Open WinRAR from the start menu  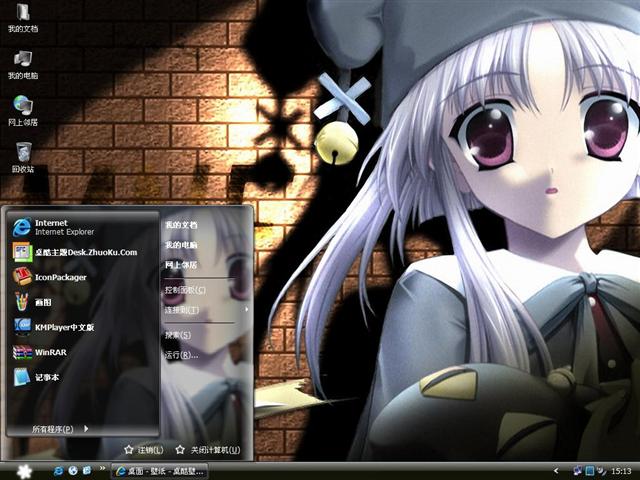point(82,352)
